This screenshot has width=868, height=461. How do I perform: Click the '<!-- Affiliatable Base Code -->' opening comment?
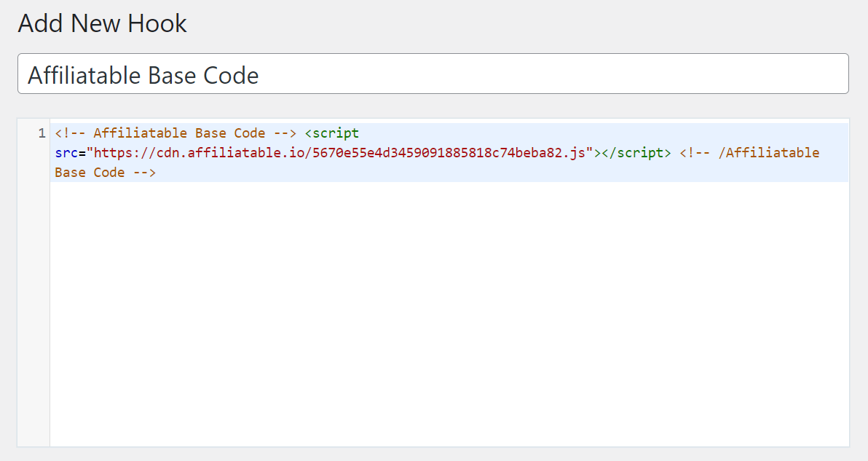(x=175, y=133)
